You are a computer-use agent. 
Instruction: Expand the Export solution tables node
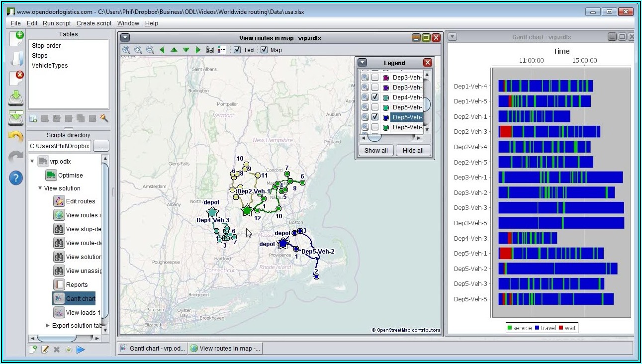pos(48,326)
